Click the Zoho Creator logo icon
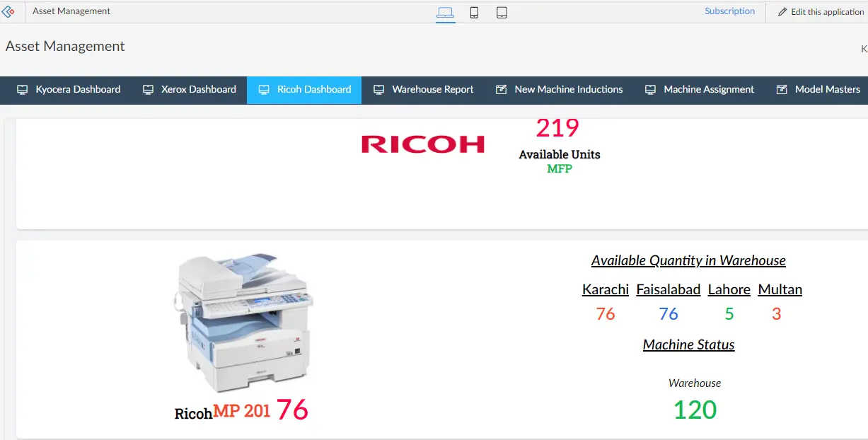Image resolution: width=868 pixels, height=440 pixels. tap(9, 11)
